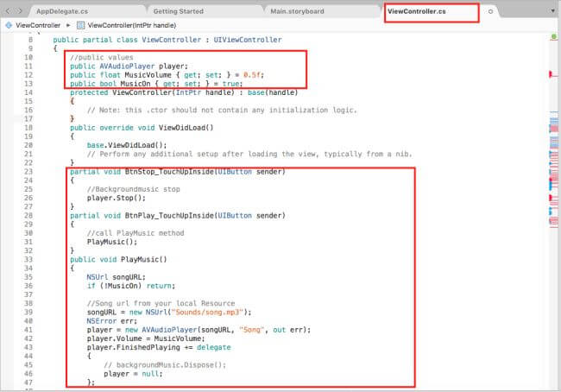561x392 pixels.
Task: Click the base.ViewDidLoad(); call
Action: [127, 145]
